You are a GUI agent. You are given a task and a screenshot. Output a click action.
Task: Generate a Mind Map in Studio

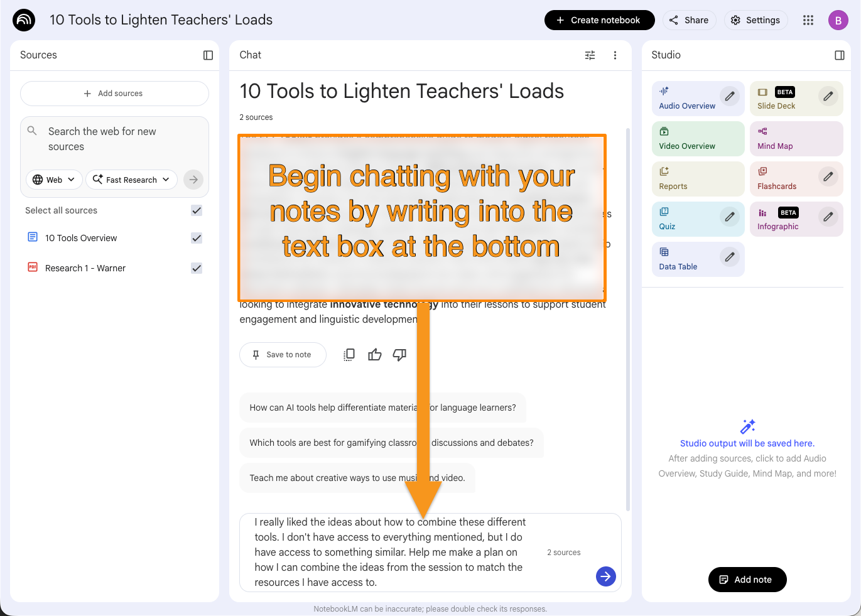(796, 139)
